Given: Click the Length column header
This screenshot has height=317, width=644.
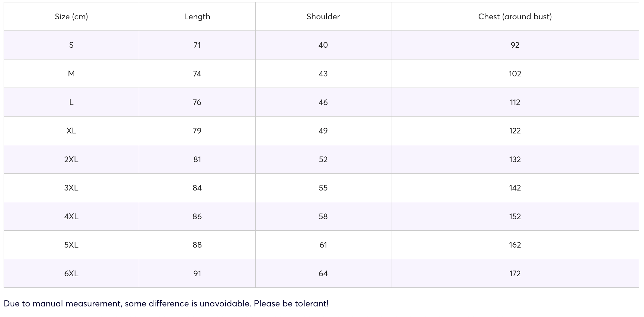Looking at the screenshot, I should [x=197, y=17].
